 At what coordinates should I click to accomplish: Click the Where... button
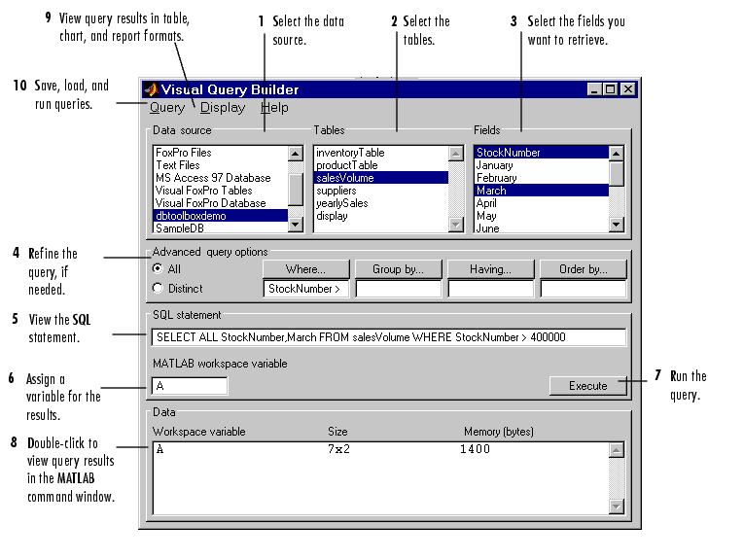[305, 269]
